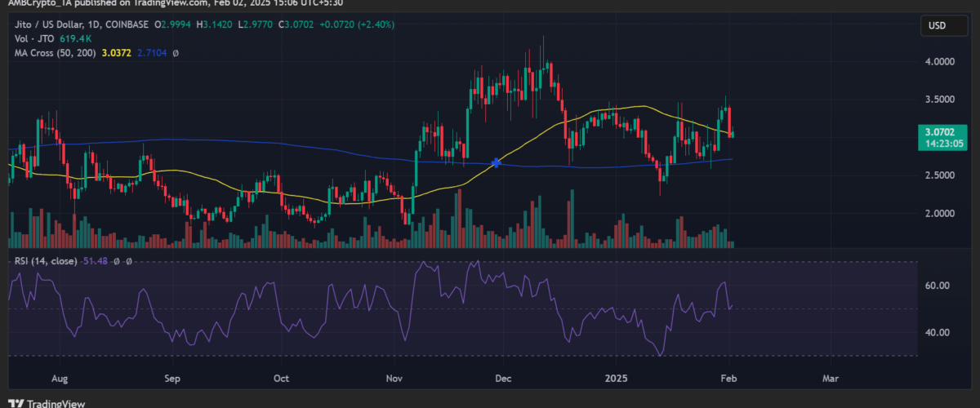The image size is (980, 408).
Task: Click the Vol · JTO legend label
Action: click(31, 38)
